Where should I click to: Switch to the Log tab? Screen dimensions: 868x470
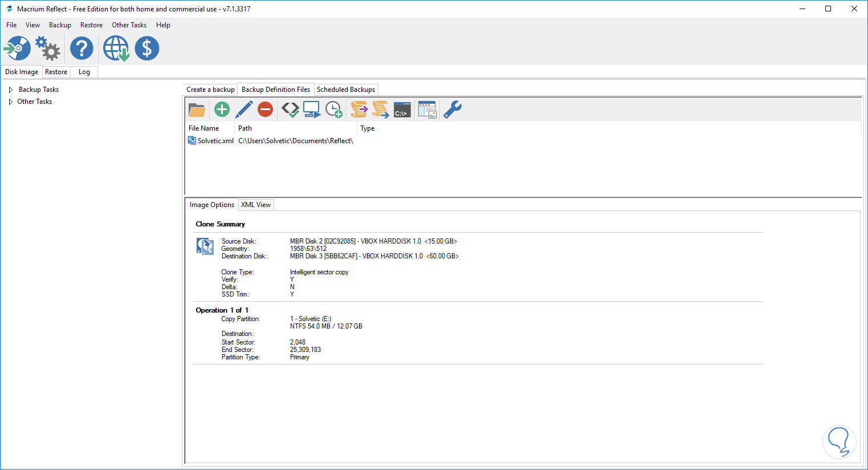pos(84,72)
